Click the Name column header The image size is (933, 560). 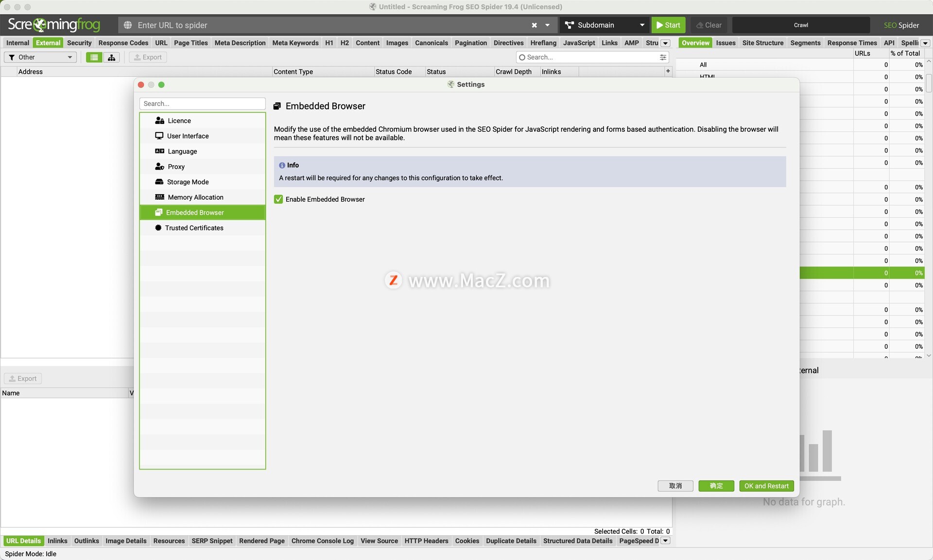pos(65,393)
